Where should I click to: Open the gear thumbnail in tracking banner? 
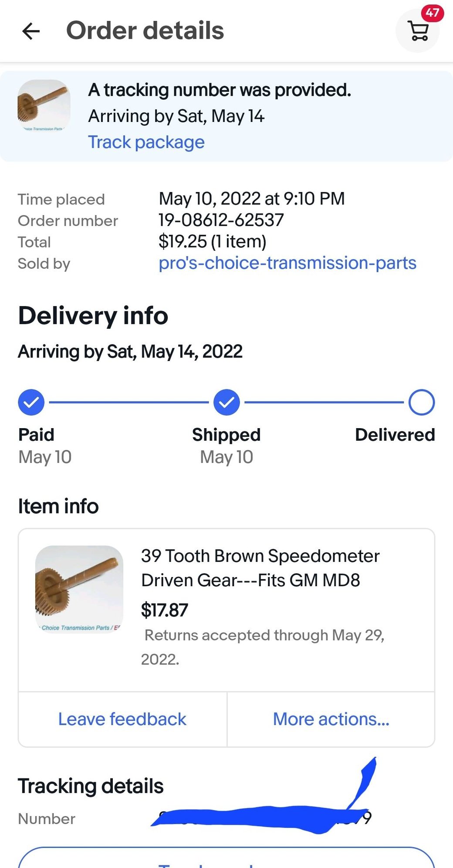(44, 106)
